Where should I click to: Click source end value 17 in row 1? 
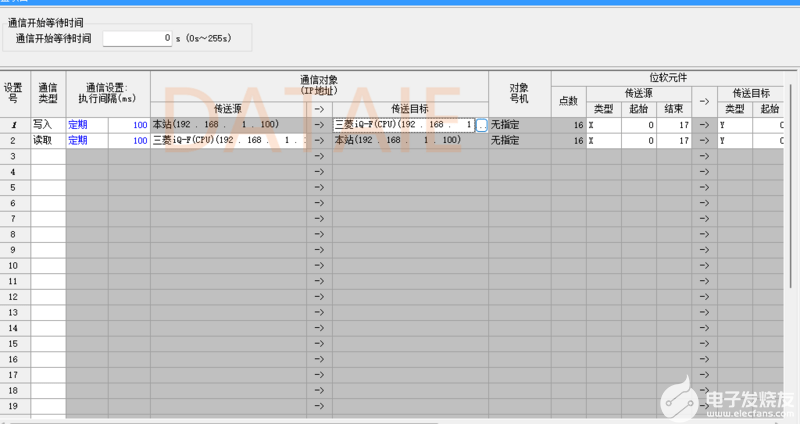[x=674, y=125]
